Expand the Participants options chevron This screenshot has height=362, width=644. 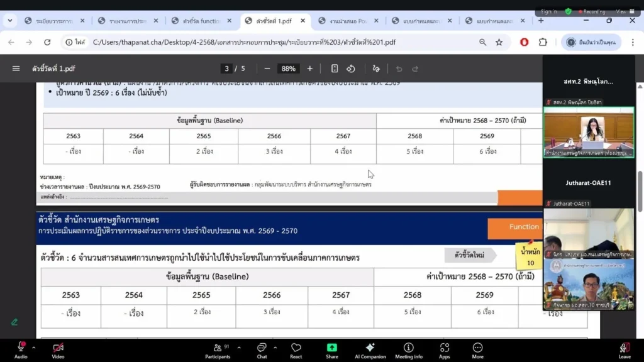click(x=238, y=347)
